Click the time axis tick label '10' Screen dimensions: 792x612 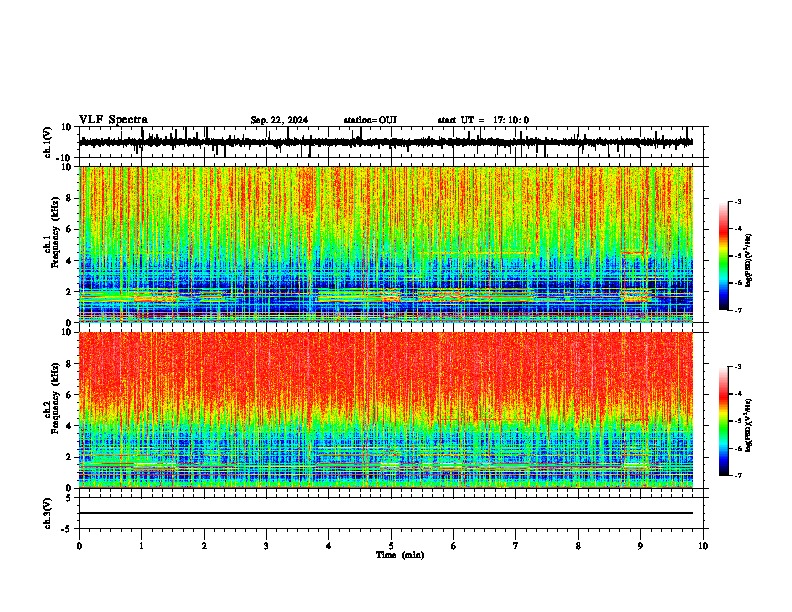(703, 546)
